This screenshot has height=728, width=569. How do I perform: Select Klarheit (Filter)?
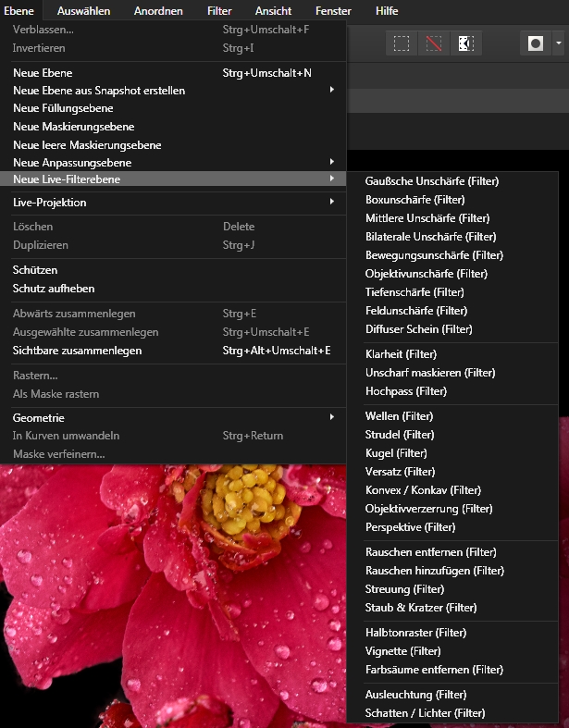452,354
